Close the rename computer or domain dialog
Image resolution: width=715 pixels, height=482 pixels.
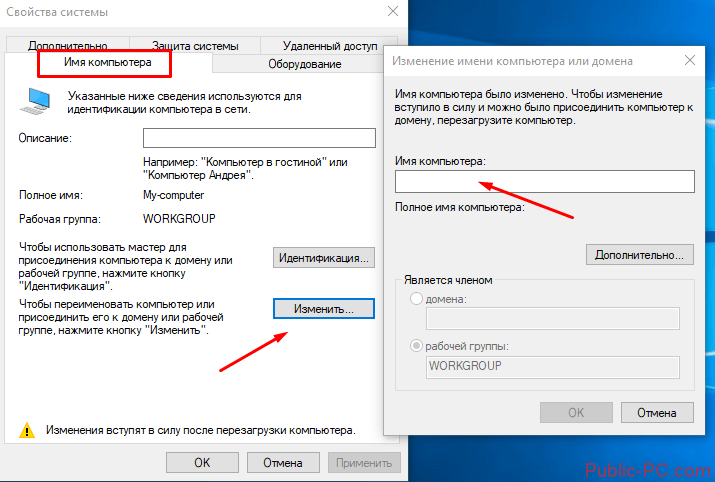tap(690, 60)
